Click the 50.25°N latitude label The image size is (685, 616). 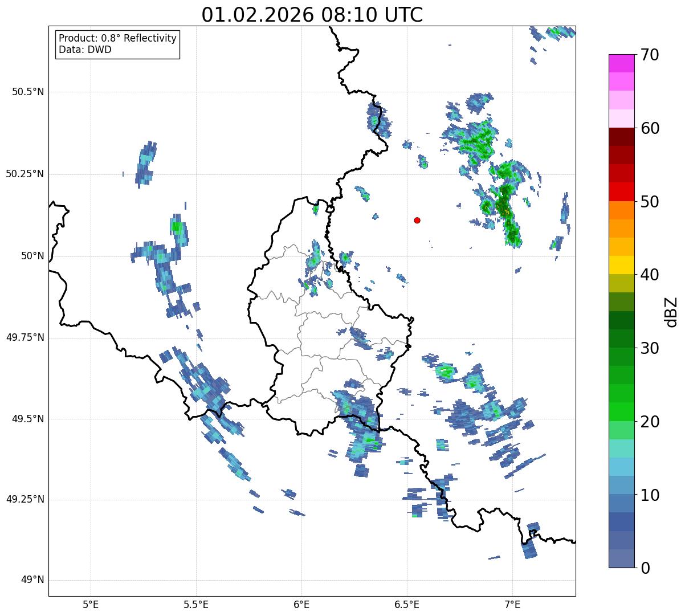pyautogui.click(x=25, y=174)
